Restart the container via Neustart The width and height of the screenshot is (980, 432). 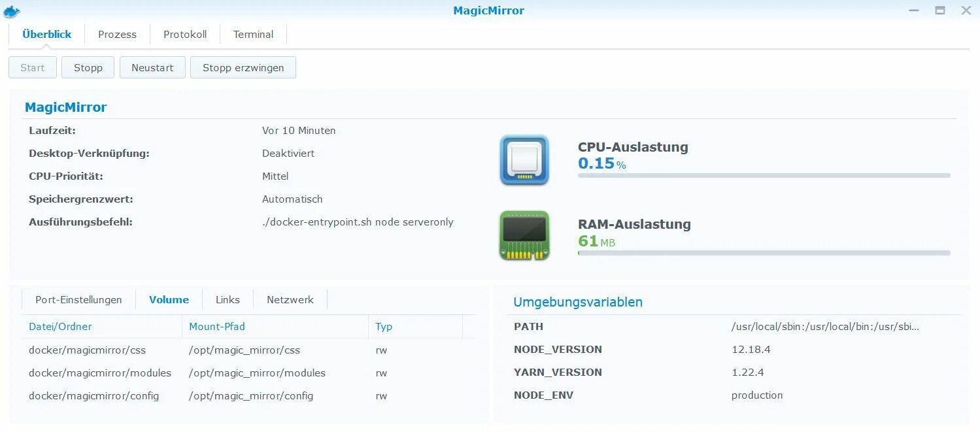point(152,67)
